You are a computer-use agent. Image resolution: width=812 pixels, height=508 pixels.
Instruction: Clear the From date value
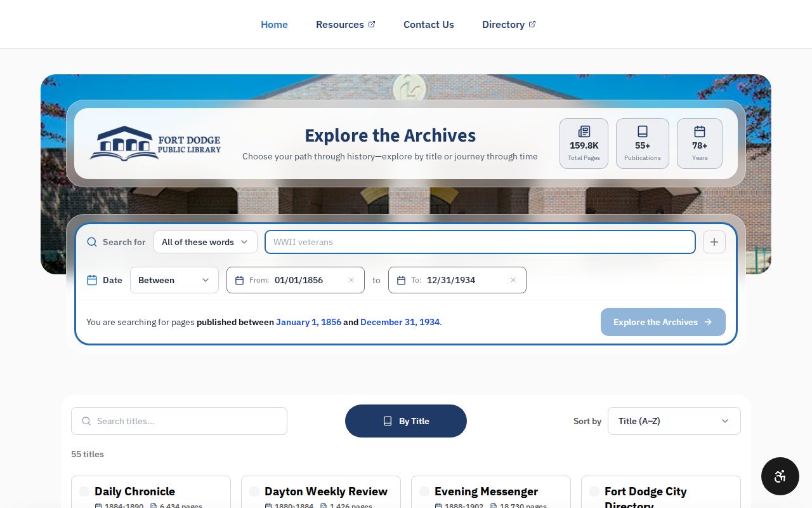coord(351,280)
